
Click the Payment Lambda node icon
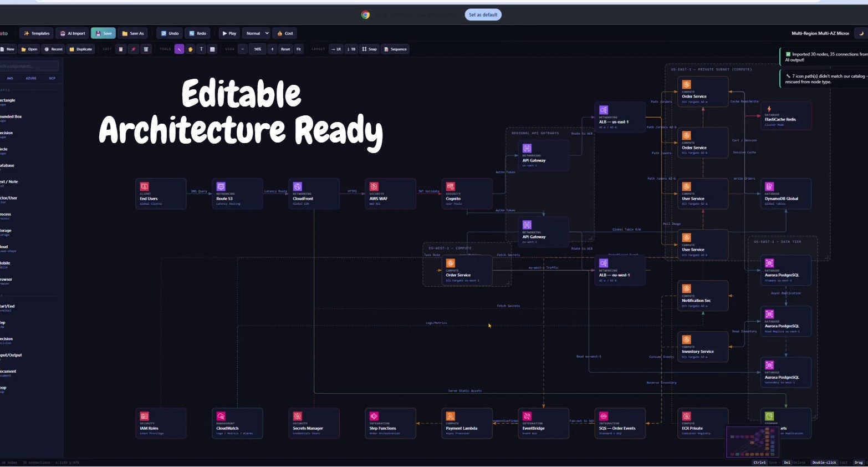[450, 417]
